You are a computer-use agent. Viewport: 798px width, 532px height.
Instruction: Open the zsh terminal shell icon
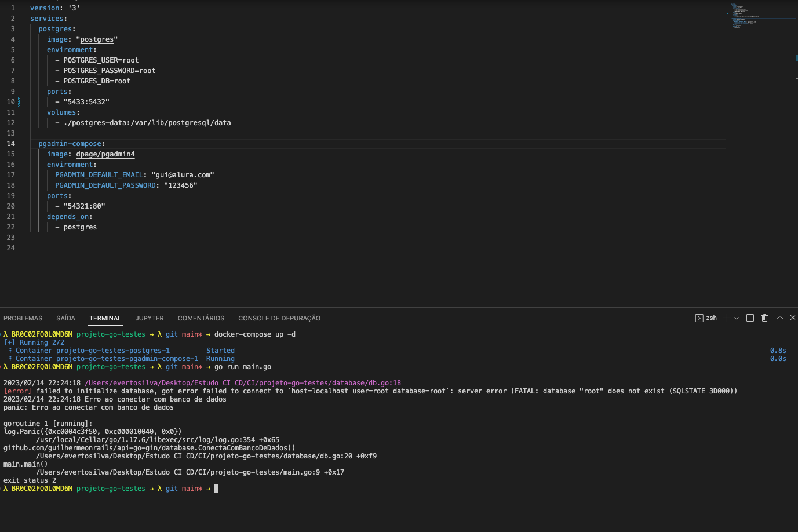coord(699,318)
